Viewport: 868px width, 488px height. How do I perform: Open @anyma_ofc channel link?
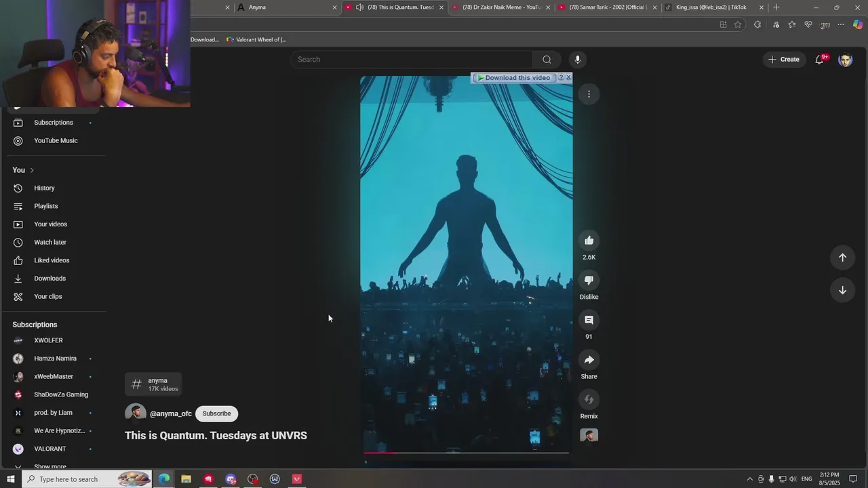click(171, 413)
